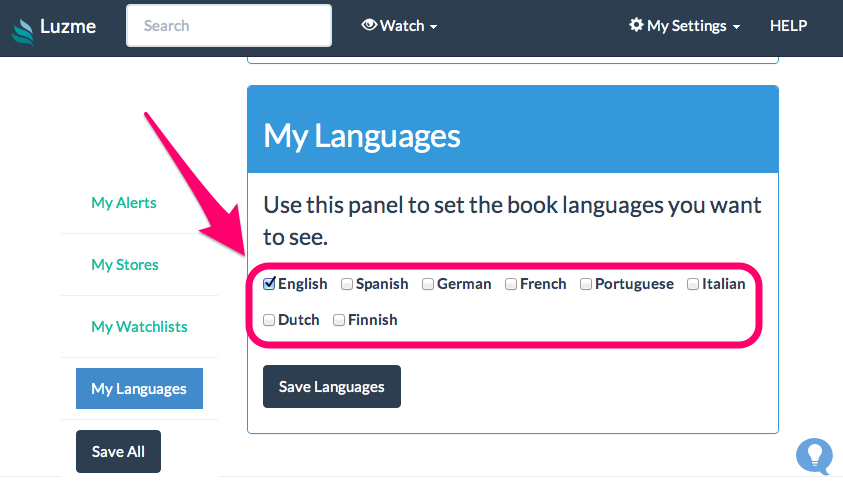This screenshot has width=843, height=485.
Task: Open My Stores in the sidebar
Action: (x=125, y=265)
